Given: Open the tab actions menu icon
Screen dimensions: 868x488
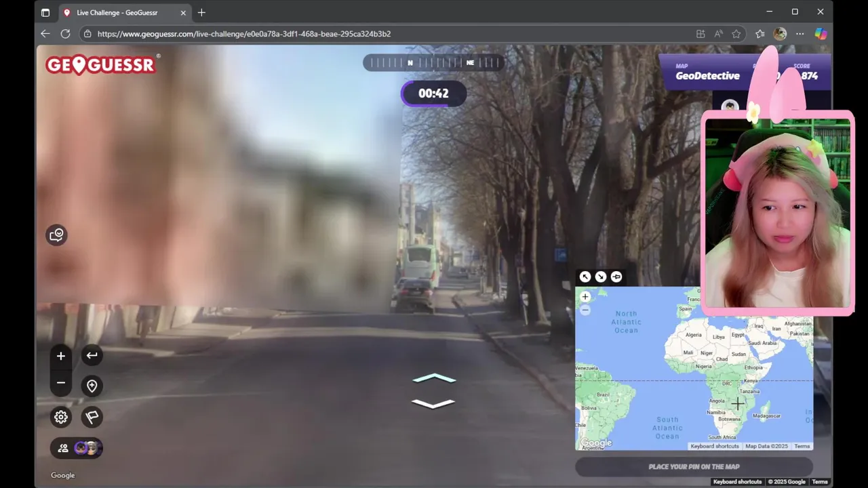Looking at the screenshot, I should (x=45, y=12).
